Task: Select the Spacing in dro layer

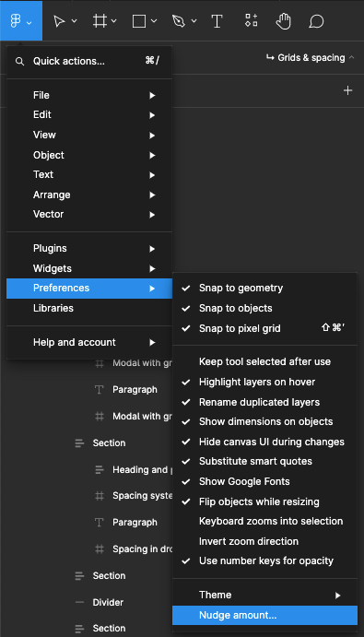Action: pos(142,549)
